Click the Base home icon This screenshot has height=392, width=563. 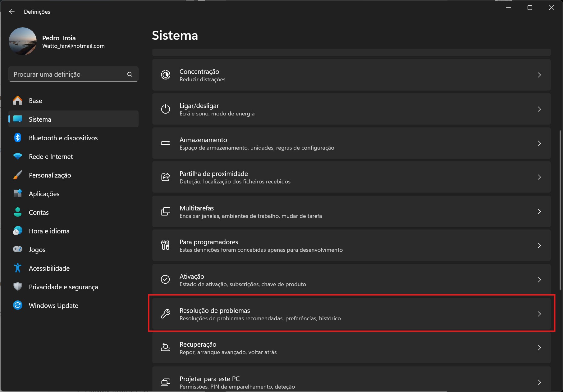[x=18, y=101]
